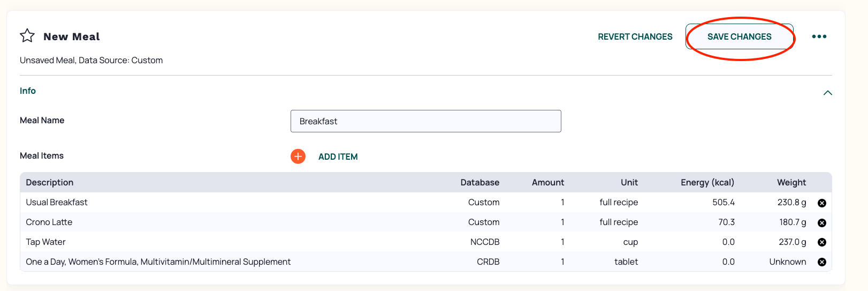Mark New Meal as favorite with star icon
This screenshot has height=291, width=868.
pos(27,36)
